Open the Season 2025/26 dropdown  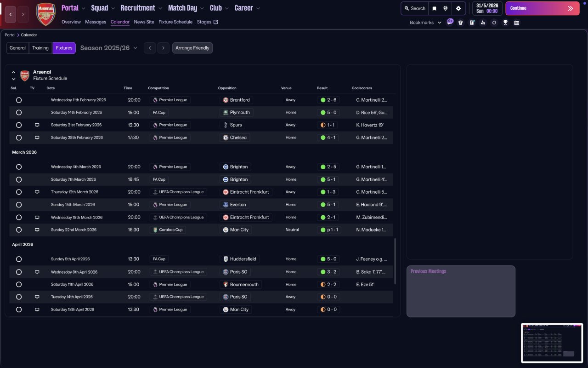(x=109, y=48)
